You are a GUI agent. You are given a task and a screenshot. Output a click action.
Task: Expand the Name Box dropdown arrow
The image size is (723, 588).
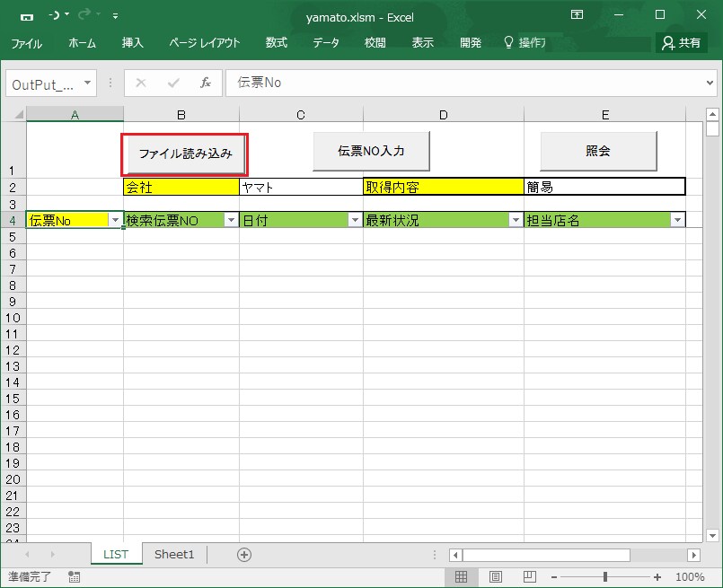[x=87, y=83]
